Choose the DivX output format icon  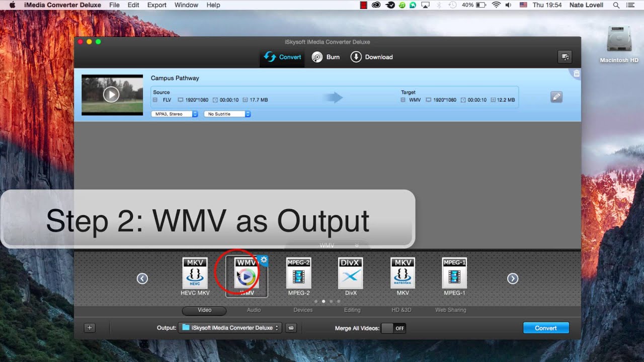click(351, 273)
